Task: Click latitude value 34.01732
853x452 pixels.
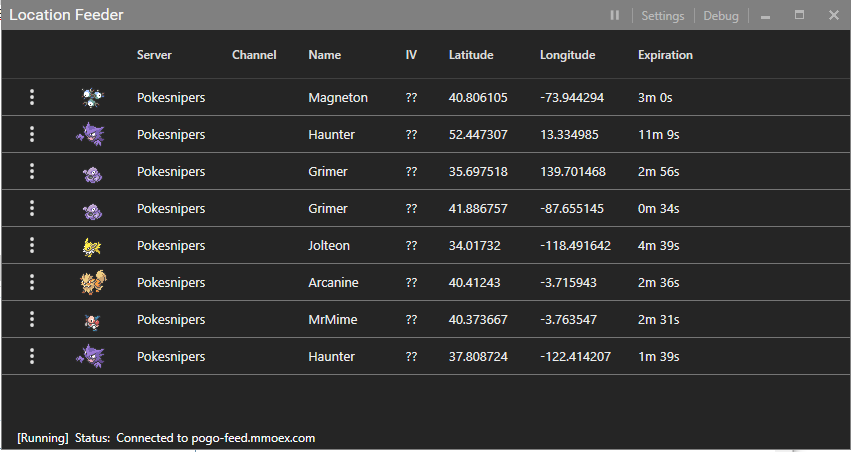Action: click(x=474, y=246)
